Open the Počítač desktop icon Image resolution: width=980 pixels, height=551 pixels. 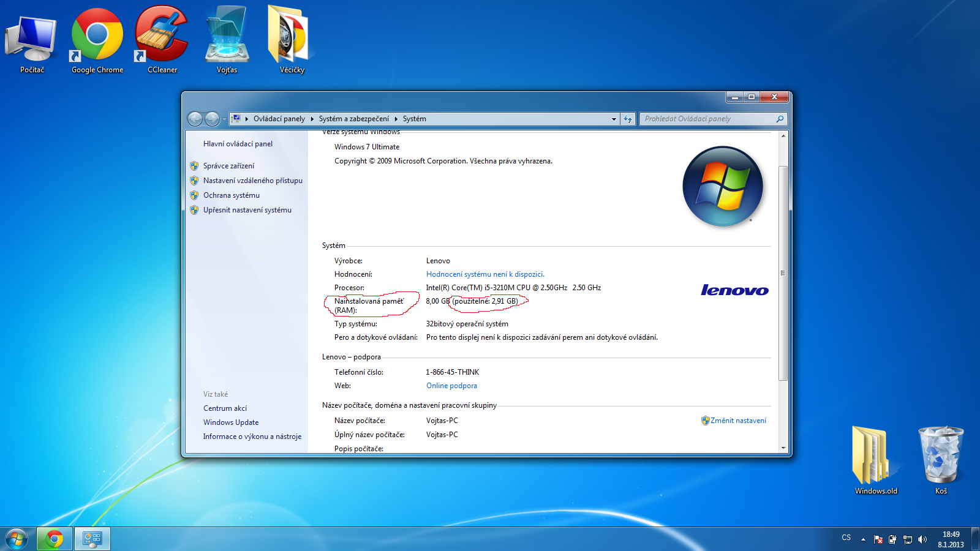coord(32,40)
